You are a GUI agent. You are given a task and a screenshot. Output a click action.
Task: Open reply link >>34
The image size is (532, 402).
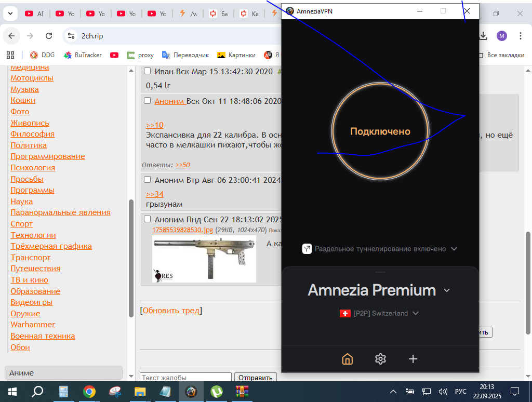tap(155, 194)
